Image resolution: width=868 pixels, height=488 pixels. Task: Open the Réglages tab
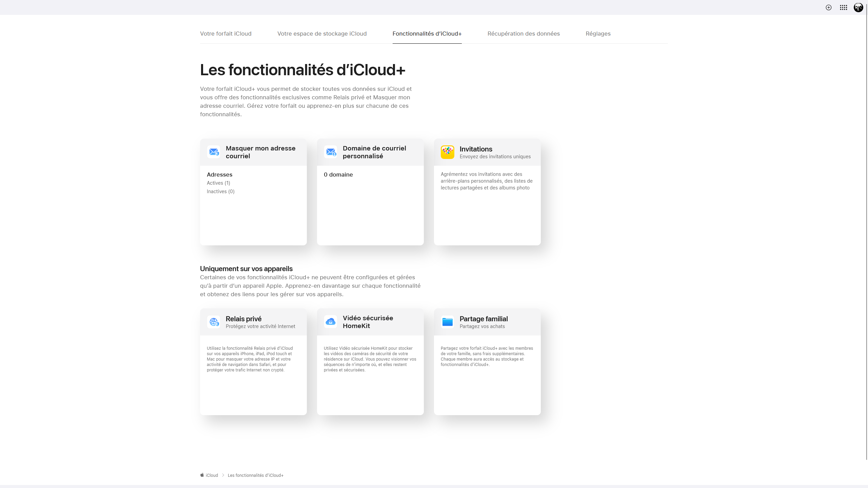click(598, 34)
